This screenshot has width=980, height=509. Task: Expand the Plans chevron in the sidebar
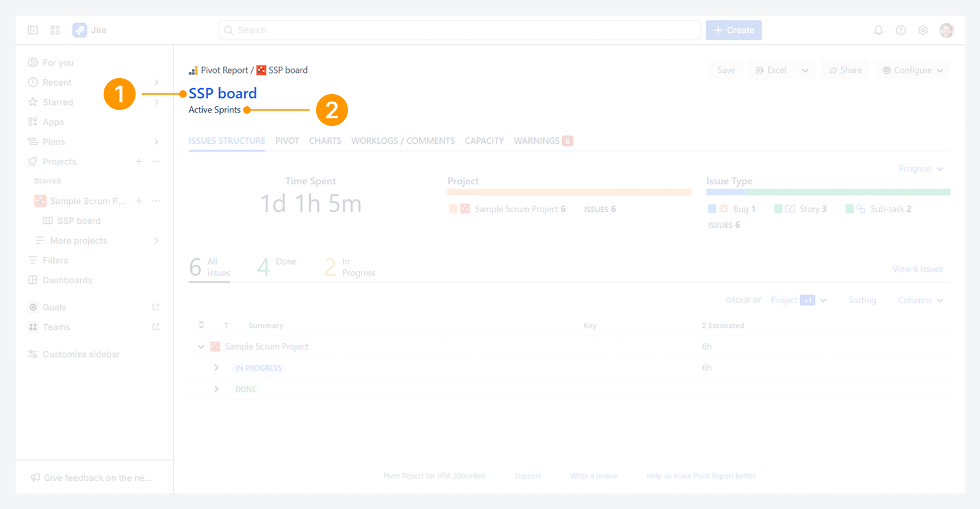157,142
